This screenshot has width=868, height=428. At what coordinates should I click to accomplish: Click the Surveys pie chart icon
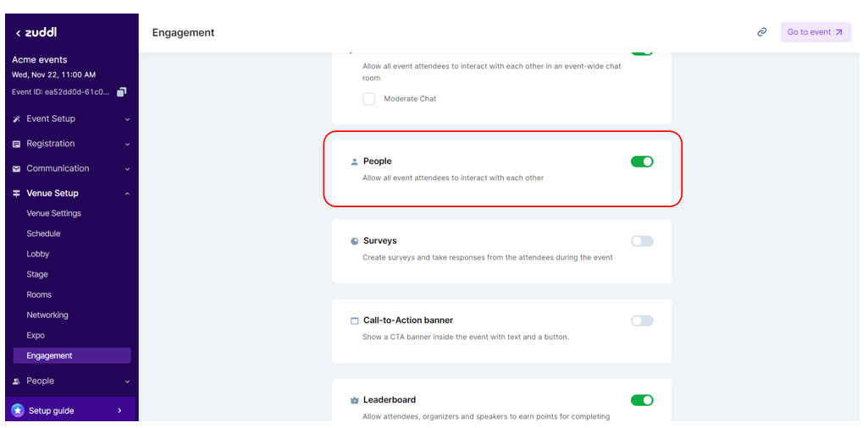pyautogui.click(x=355, y=241)
